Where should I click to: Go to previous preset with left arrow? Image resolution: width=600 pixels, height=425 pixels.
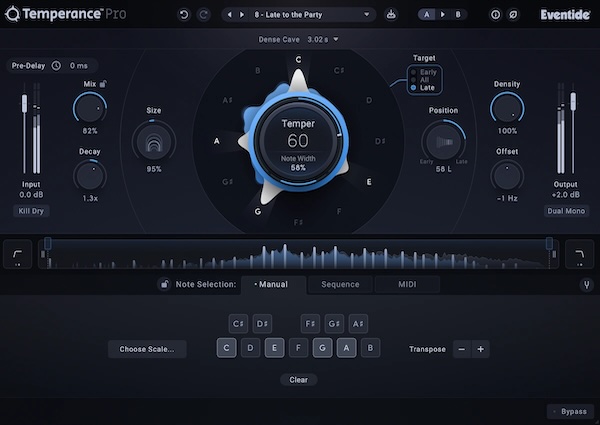click(229, 15)
